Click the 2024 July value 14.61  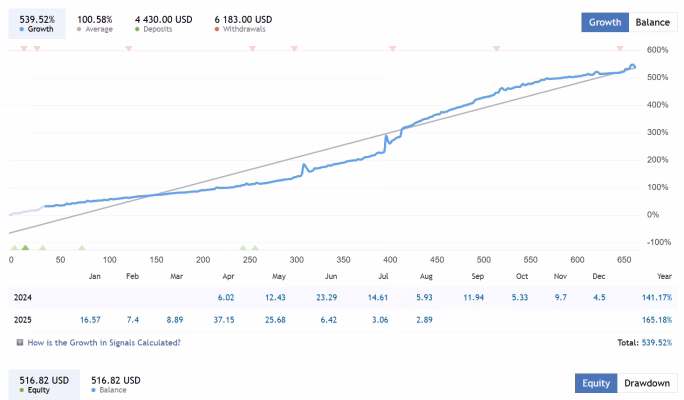coord(378,297)
